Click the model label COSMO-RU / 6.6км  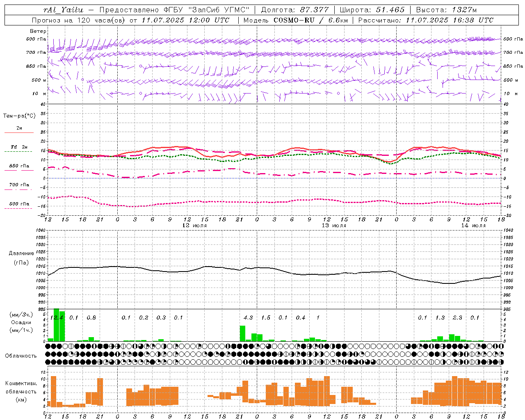click(311, 20)
